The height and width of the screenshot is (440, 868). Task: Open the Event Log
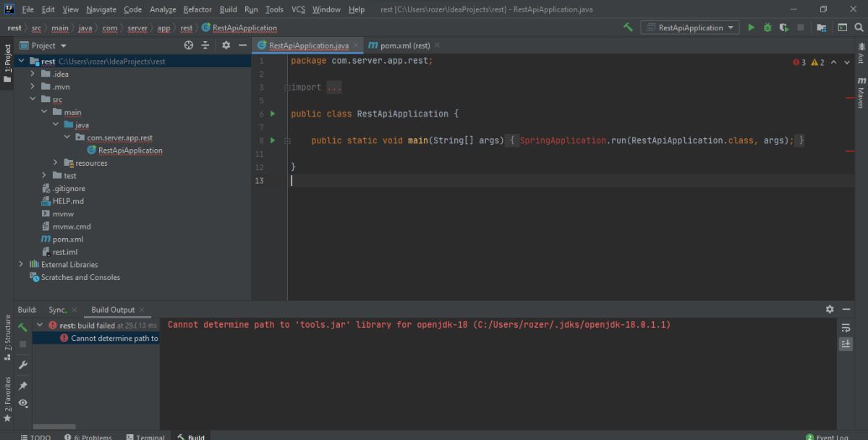pyautogui.click(x=827, y=436)
